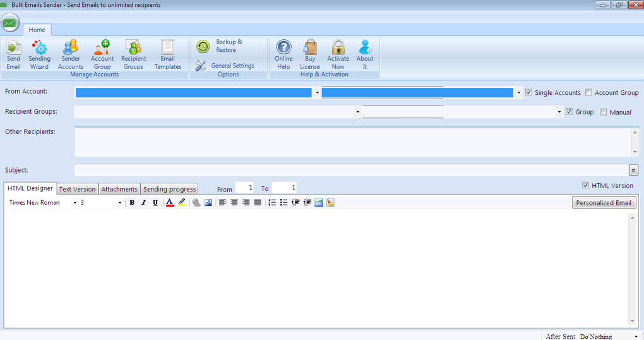Toggle the Group checkbox
The width and height of the screenshot is (644, 340).
click(x=569, y=111)
